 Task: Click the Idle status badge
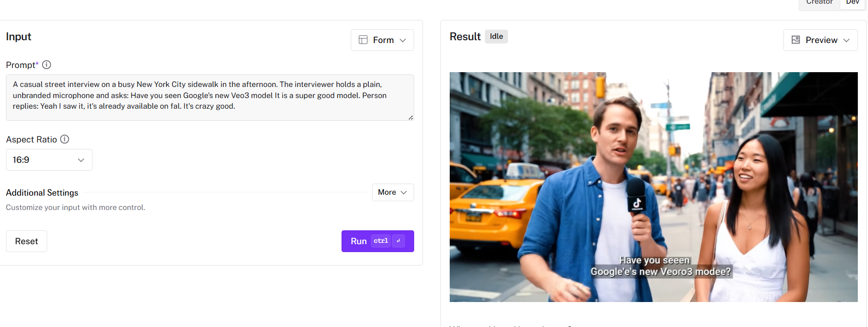496,37
